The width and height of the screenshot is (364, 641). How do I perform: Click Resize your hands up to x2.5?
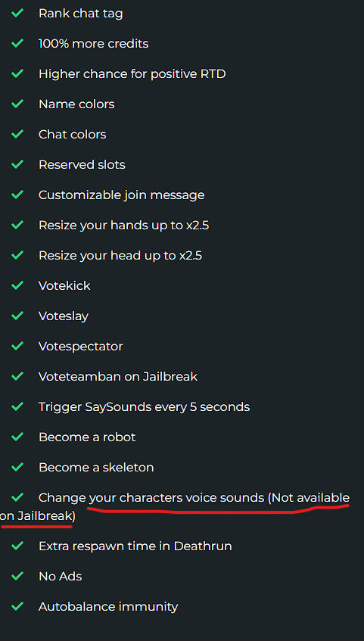pyautogui.click(x=124, y=226)
